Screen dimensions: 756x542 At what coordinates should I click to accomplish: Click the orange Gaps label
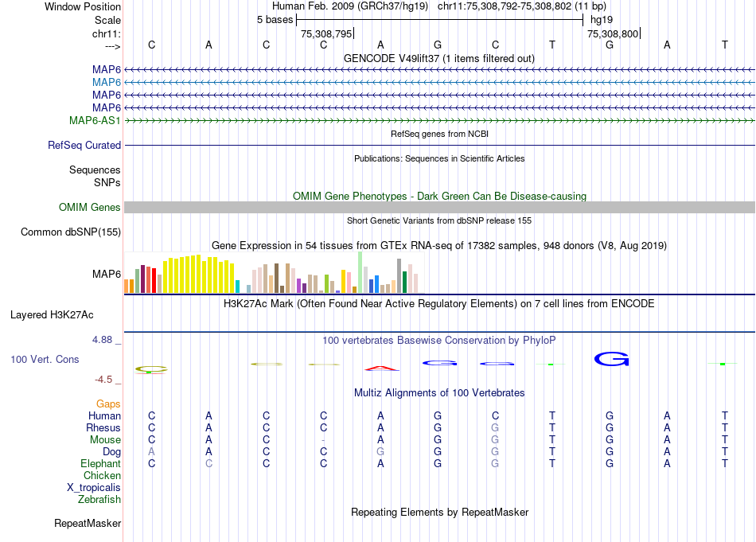pos(108,404)
